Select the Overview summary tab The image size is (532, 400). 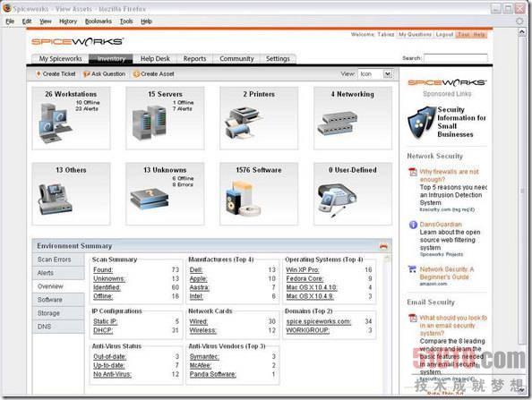click(x=58, y=286)
